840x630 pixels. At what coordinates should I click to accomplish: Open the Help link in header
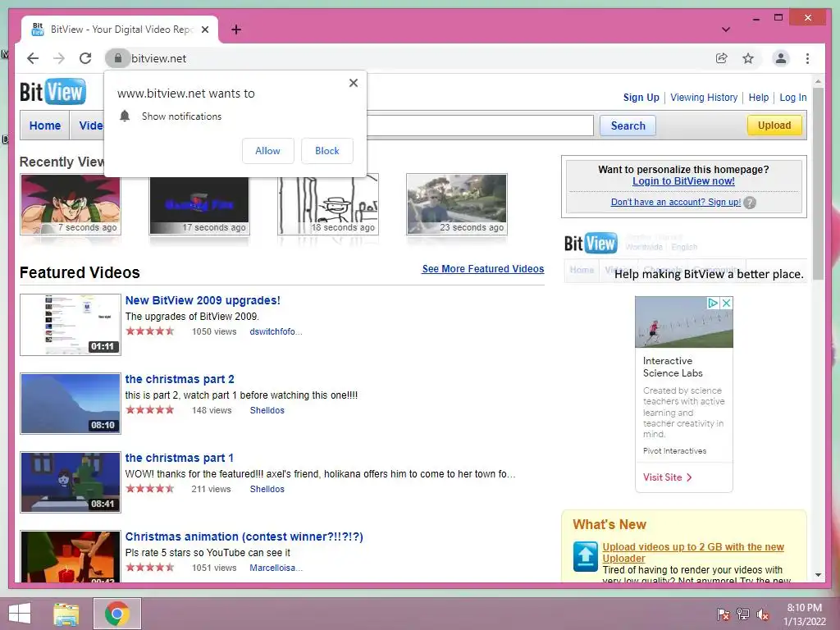759,98
